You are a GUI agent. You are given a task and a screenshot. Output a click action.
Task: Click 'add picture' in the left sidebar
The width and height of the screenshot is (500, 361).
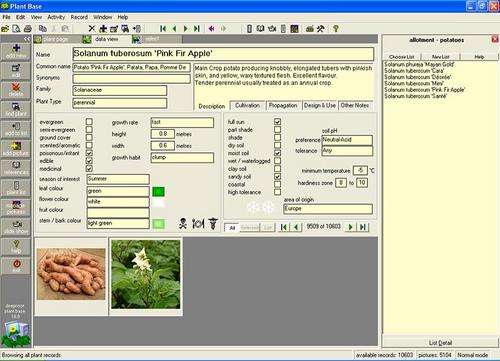click(16, 149)
